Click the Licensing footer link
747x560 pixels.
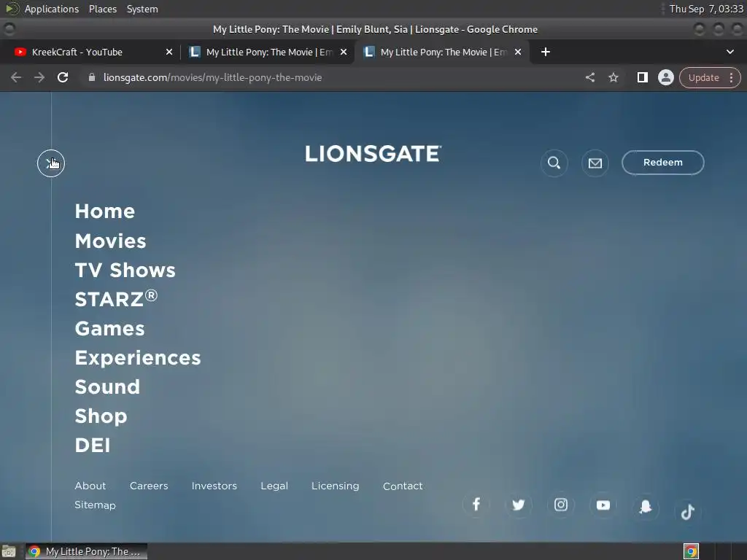point(335,486)
